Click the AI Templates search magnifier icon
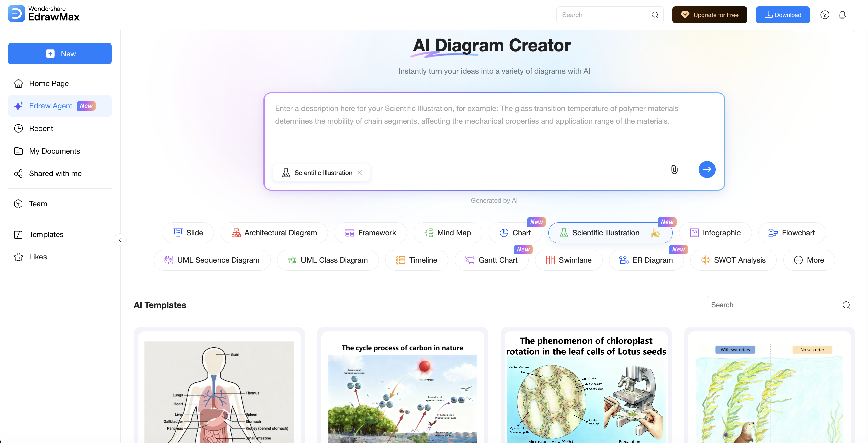Viewport: 868px width, 443px height. click(846, 305)
